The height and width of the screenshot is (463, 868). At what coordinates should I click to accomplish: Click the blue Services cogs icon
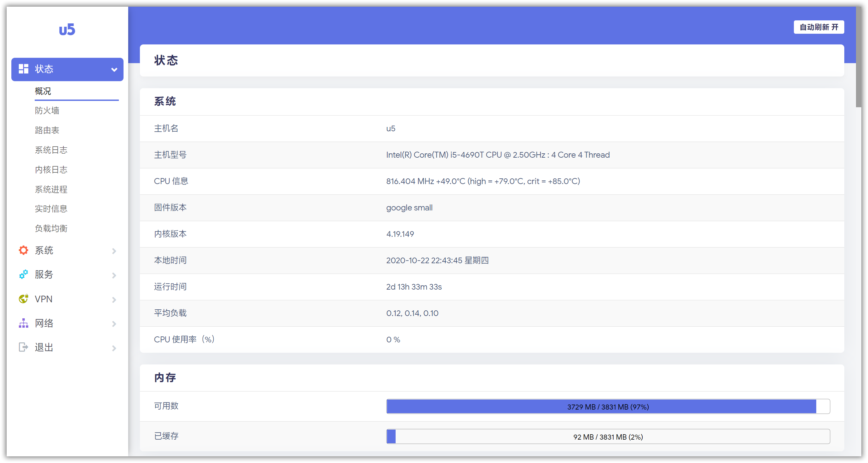pos(23,275)
